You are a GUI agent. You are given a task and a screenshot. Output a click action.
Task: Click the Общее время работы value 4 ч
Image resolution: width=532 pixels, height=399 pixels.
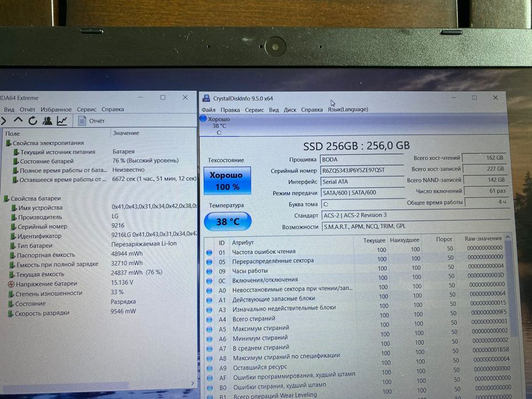coord(487,202)
